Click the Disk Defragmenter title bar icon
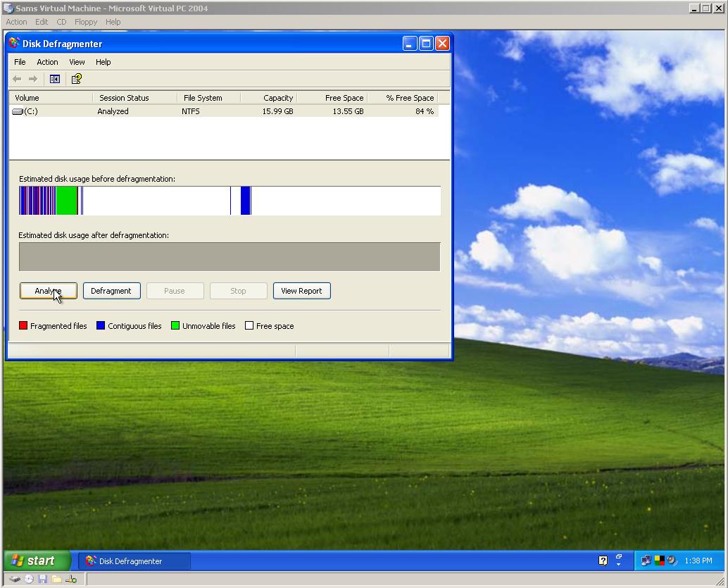The height and width of the screenshot is (588, 728). (14, 43)
